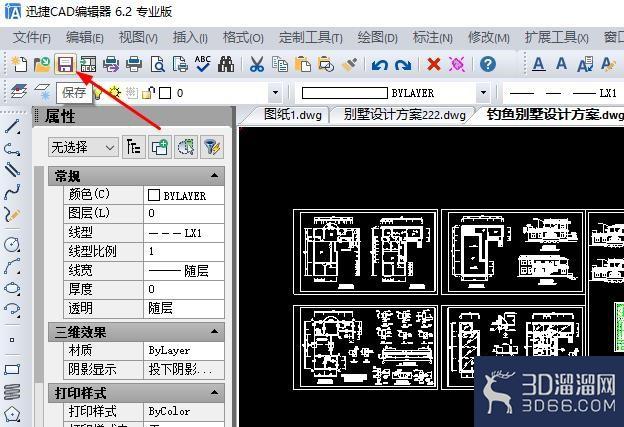Select the Point draw tool
Screen dimensions: 624x427
coord(12,339)
